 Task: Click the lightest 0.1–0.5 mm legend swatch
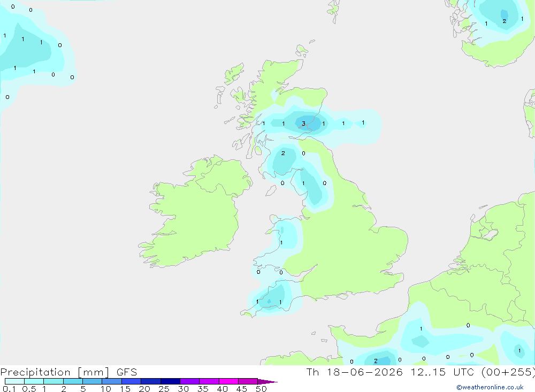pos(14,381)
